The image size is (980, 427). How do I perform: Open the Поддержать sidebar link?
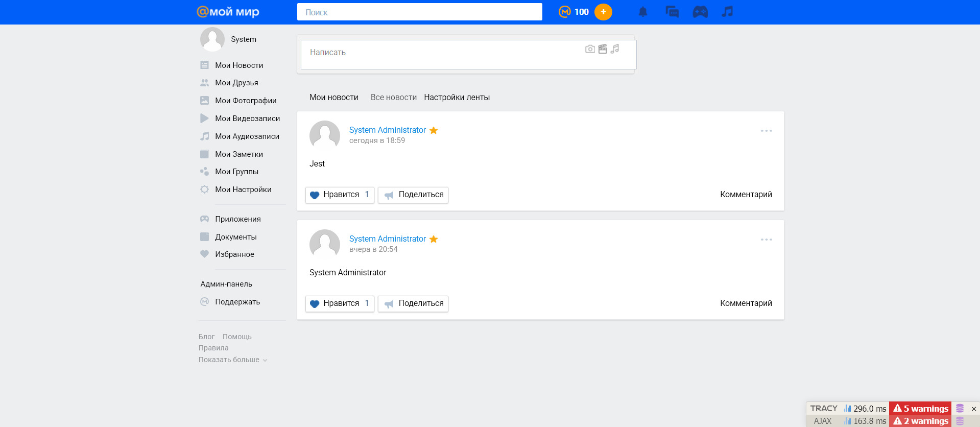tap(237, 302)
